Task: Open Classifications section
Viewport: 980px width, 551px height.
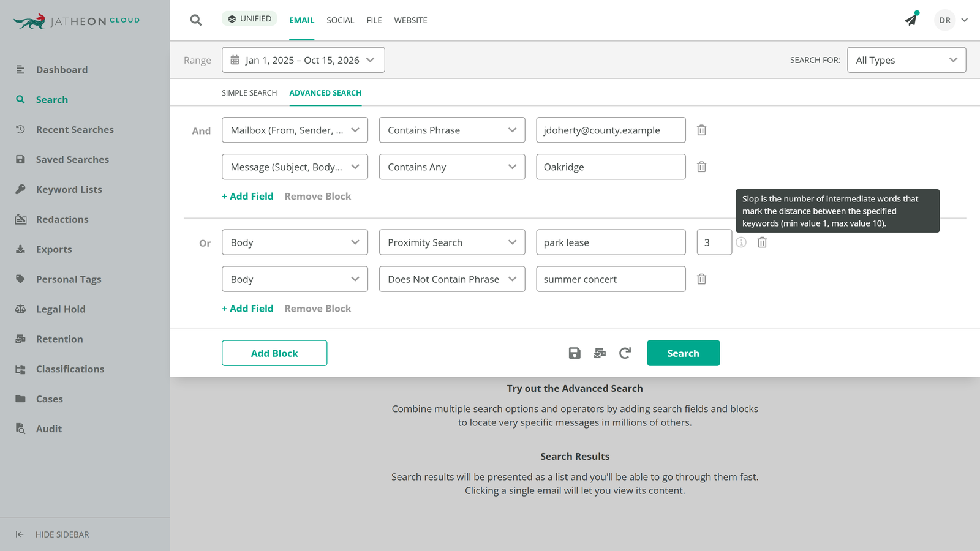Action: [70, 369]
